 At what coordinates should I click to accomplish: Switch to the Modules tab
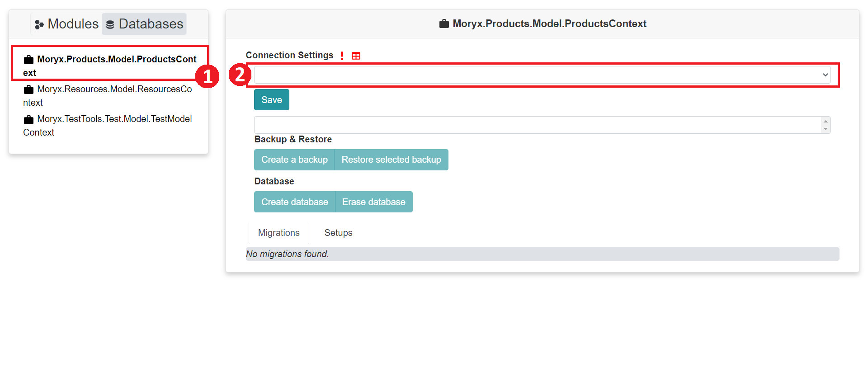coord(66,24)
